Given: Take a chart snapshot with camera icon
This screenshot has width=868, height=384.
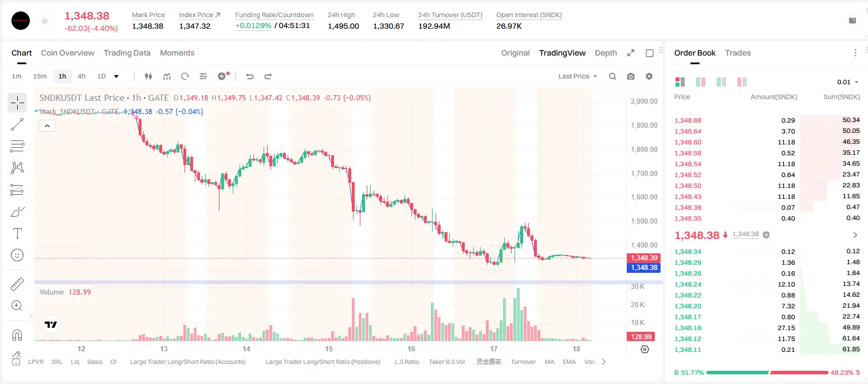Looking at the screenshot, I should [631, 76].
